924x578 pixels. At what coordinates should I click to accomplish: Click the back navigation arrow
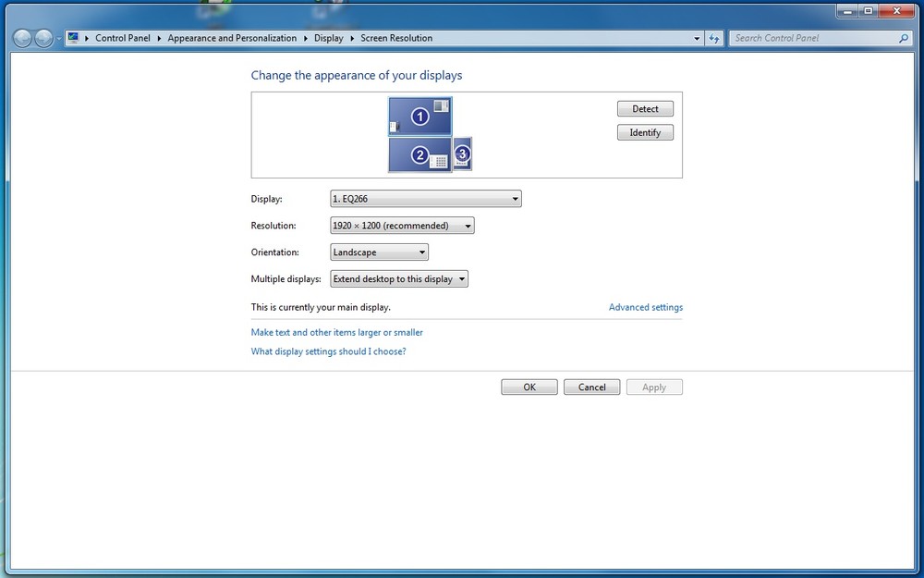point(21,38)
